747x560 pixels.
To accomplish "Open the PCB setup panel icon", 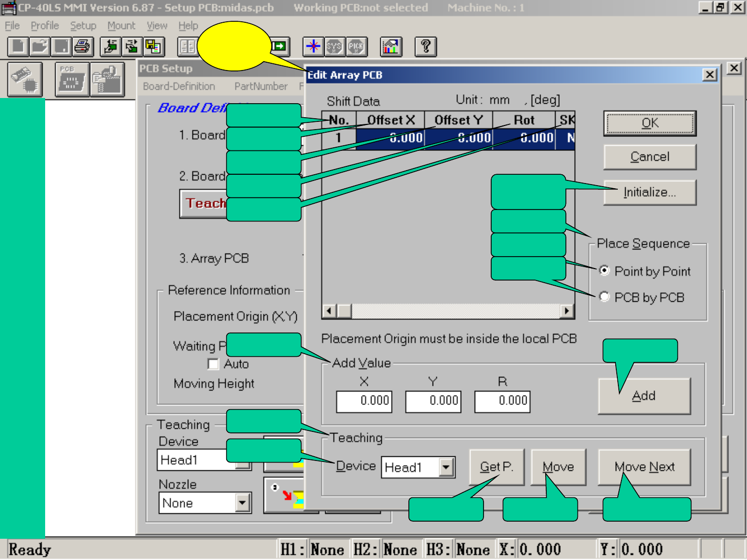I will click(x=72, y=80).
